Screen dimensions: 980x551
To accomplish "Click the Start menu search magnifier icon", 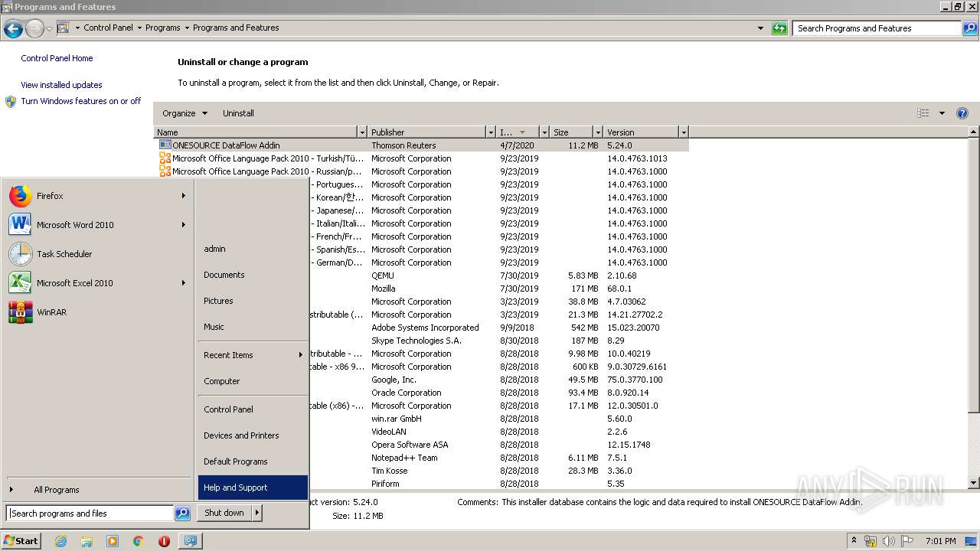I will [x=182, y=514].
